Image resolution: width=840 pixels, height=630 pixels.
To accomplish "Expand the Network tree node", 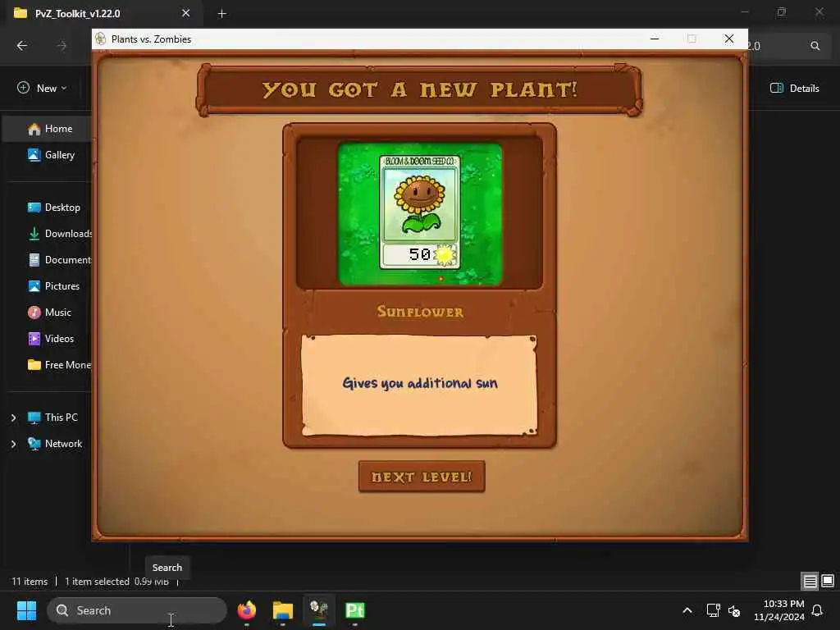I will pos(13,444).
